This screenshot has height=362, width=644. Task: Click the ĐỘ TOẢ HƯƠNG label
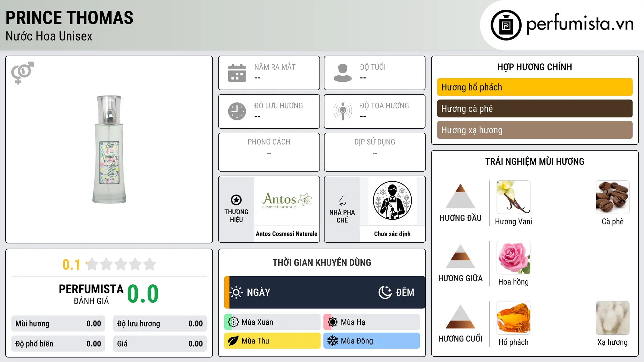coord(384,106)
